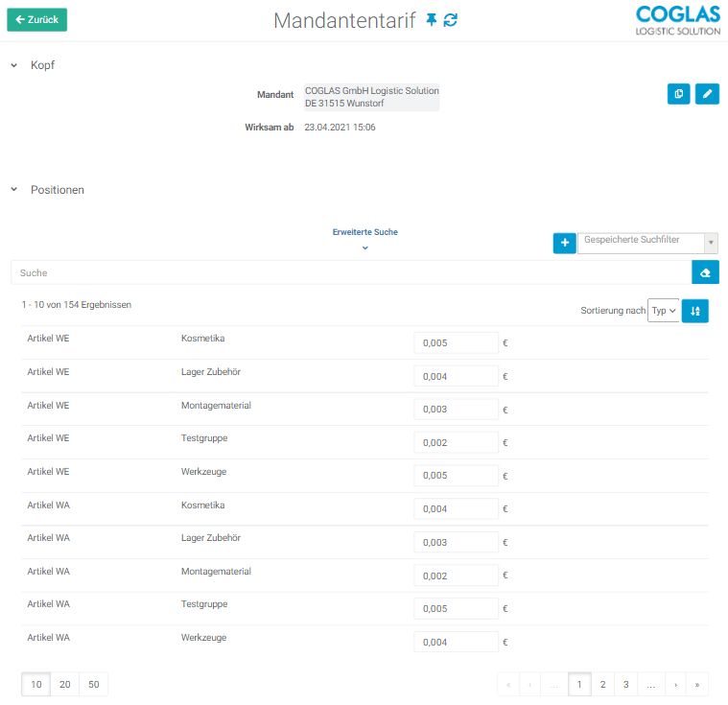
Task: Click the pin icon next to Mandantentarif
Action: [432, 20]
